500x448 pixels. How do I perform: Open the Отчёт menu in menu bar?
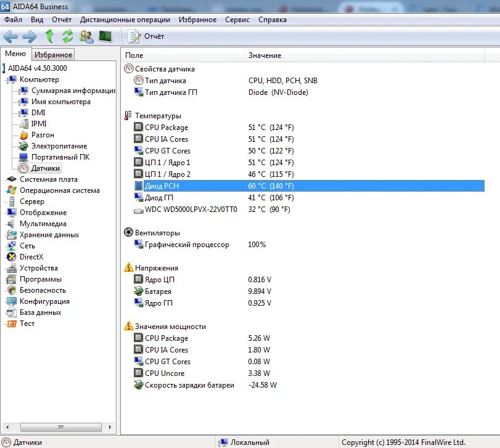tap(62, 20)
